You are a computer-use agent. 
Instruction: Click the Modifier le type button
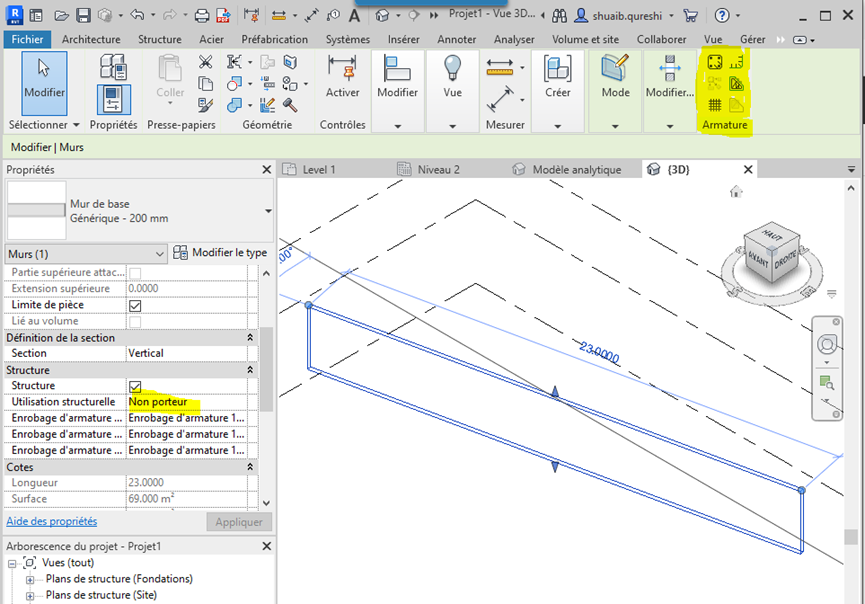pos(220,253)
